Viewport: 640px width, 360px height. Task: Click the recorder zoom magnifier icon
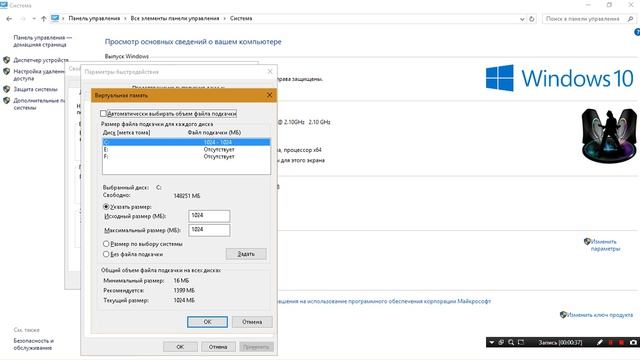(x=511, y=342)
